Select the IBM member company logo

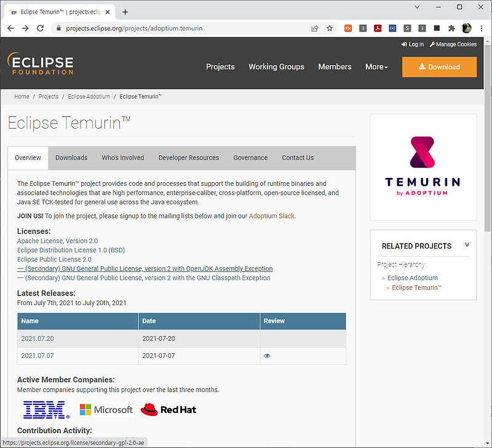(43, 409)
